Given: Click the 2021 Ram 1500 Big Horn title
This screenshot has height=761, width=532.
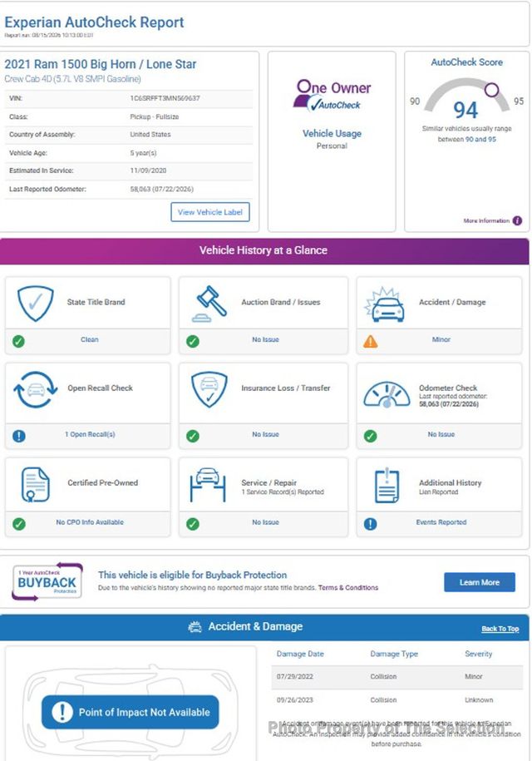Looking at the screenshot, I should coord(101,64).
